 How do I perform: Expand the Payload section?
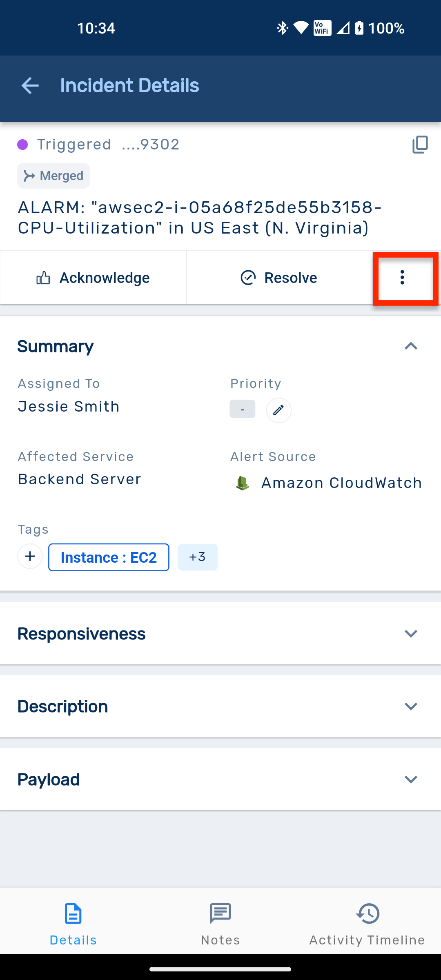pyautogui.click(x=411, y=780)
